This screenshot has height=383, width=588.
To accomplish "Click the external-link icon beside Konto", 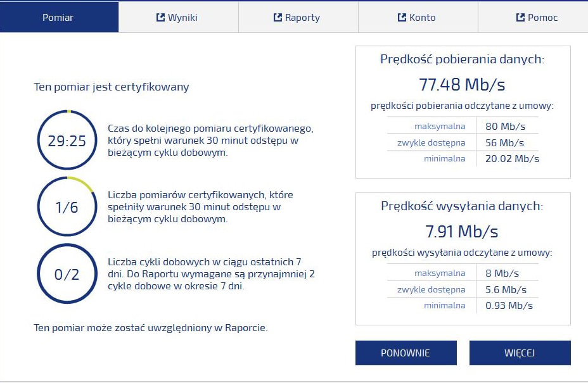I will 402,17.
